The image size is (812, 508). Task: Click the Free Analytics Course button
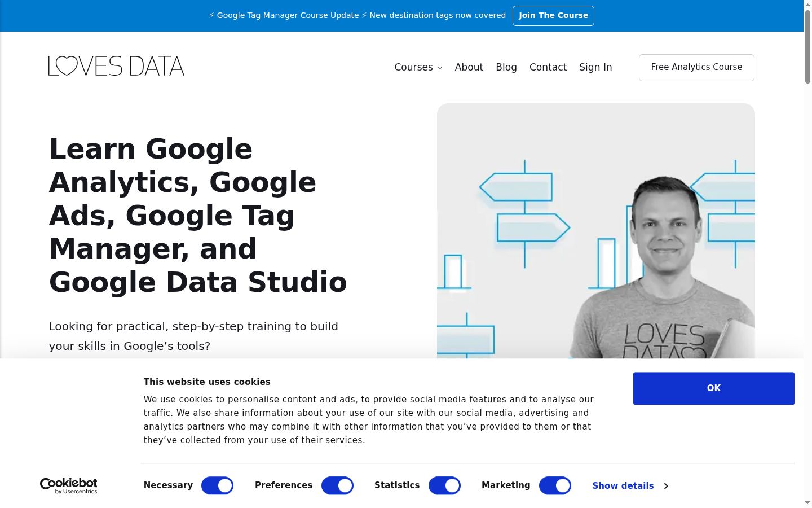696,67
